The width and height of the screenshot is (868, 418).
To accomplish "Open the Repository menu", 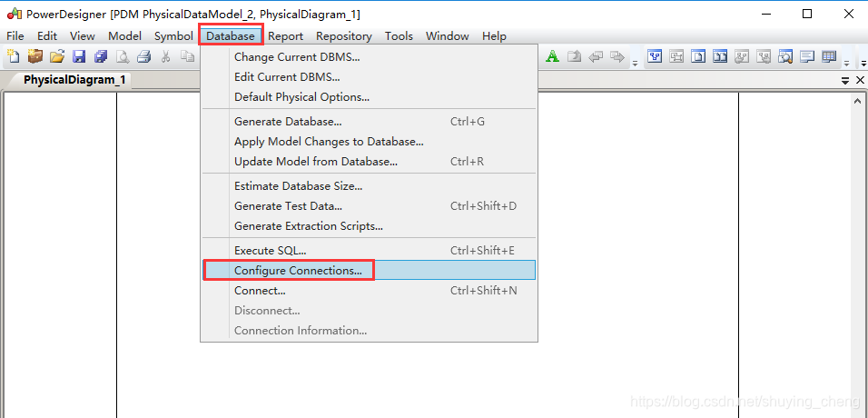I will (x=344, y=36).
